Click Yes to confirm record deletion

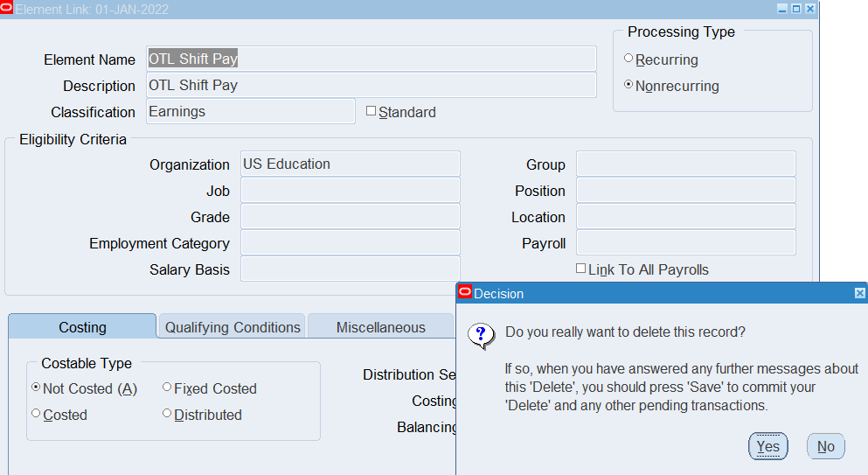(767, 446)
